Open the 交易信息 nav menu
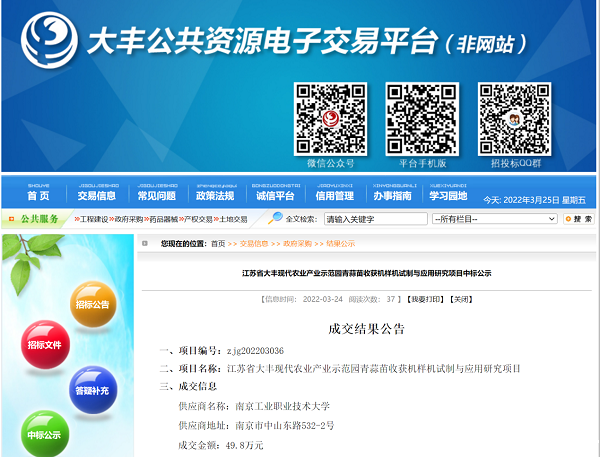 (99, 196)
